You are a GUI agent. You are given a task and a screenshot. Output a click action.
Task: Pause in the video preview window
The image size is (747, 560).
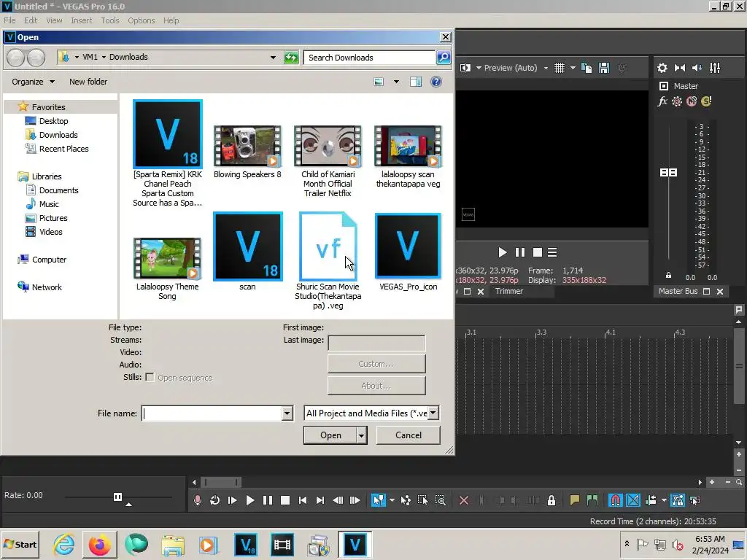pyautogui.click(x=519, y=252)
